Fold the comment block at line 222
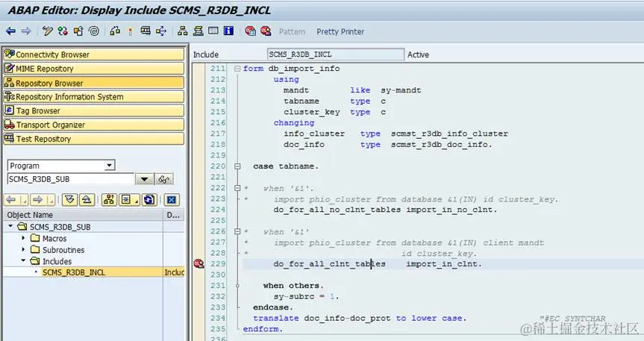Image resolution: width=644 pixels, height=341 pixels. (x=237, y=188)
